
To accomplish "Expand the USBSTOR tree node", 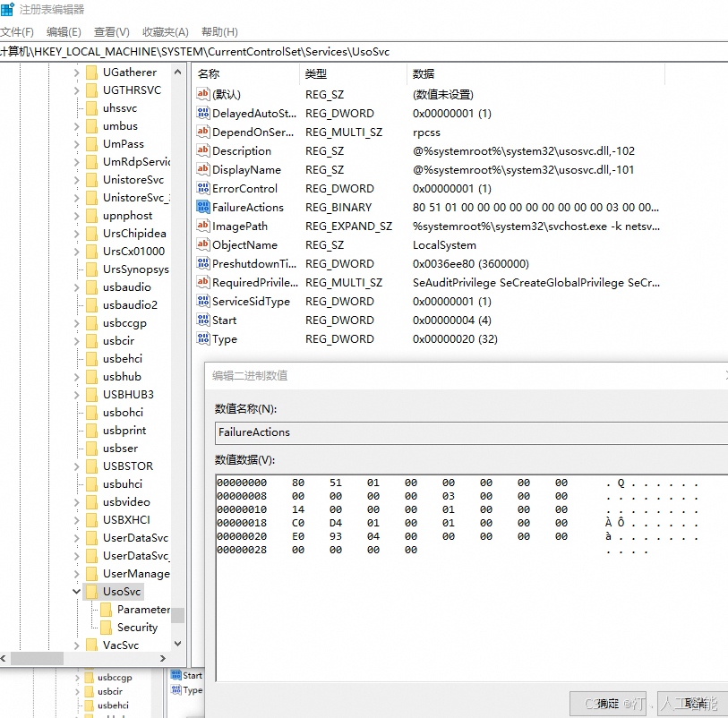I will (77, 466).
